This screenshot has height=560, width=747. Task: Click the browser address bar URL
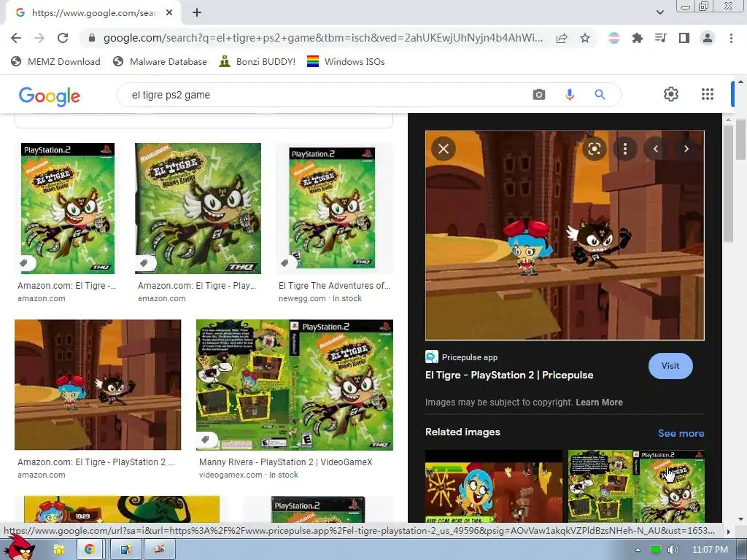[323, 38]
